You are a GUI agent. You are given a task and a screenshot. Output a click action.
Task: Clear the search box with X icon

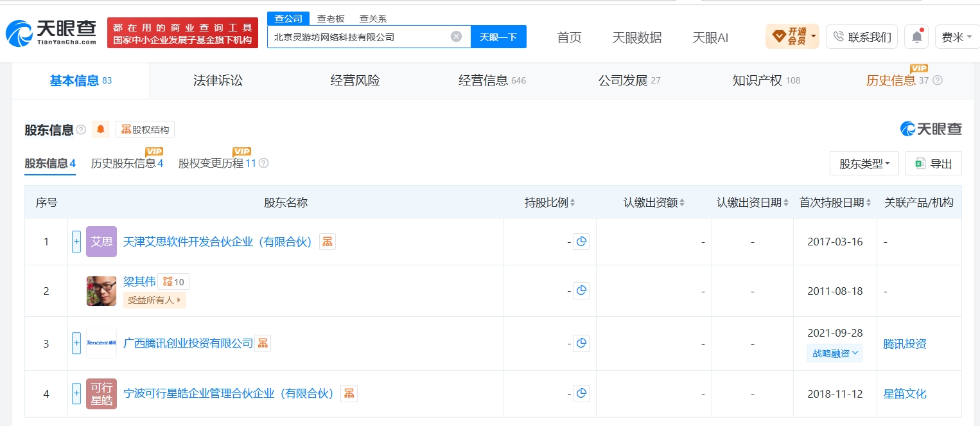pyautogui.click(x=456, y=37)
